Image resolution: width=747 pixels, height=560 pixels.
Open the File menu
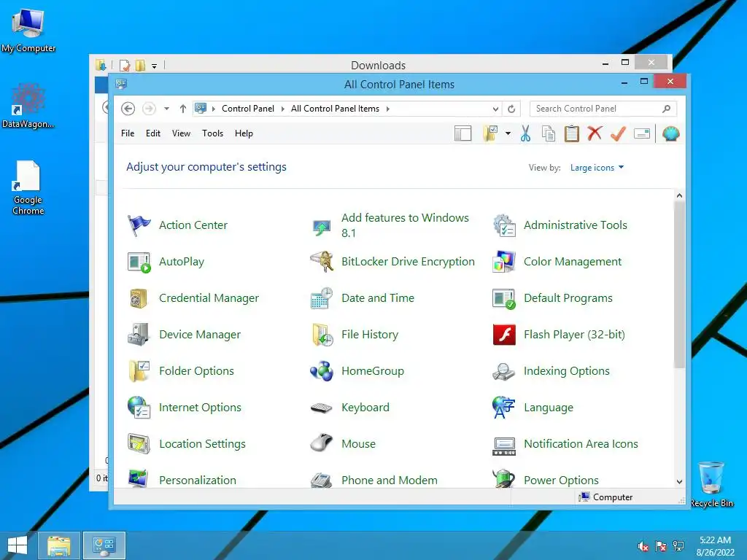[128, 133]
